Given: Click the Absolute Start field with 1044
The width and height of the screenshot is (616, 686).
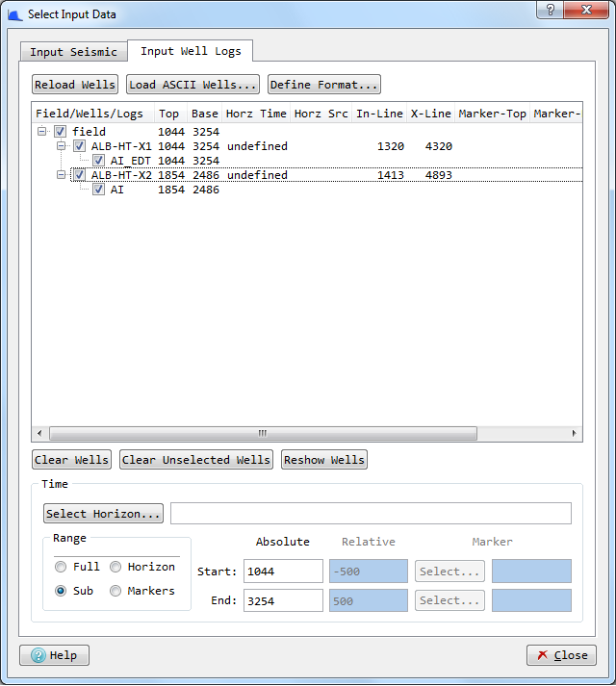Looking at the screenshot, I should (283, 572).
